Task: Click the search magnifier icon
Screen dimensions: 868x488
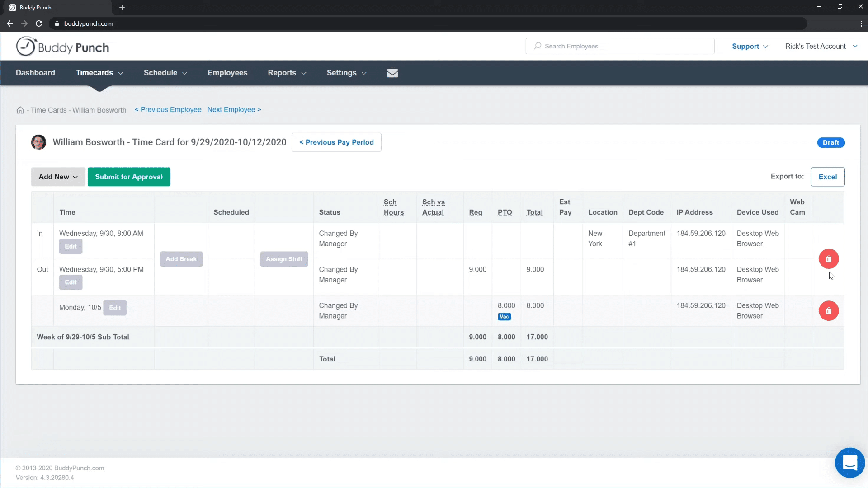Action: 538,46
